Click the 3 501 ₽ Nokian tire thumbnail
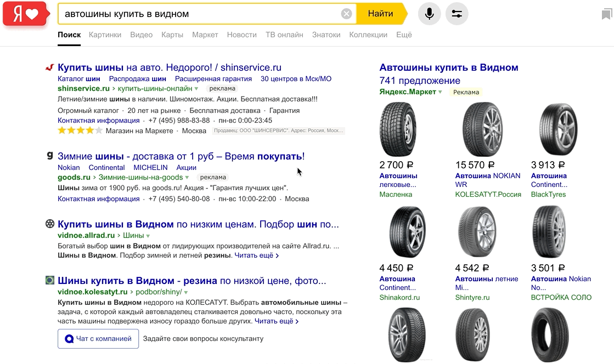Screen dimensions: 614x364 [549, 232]
